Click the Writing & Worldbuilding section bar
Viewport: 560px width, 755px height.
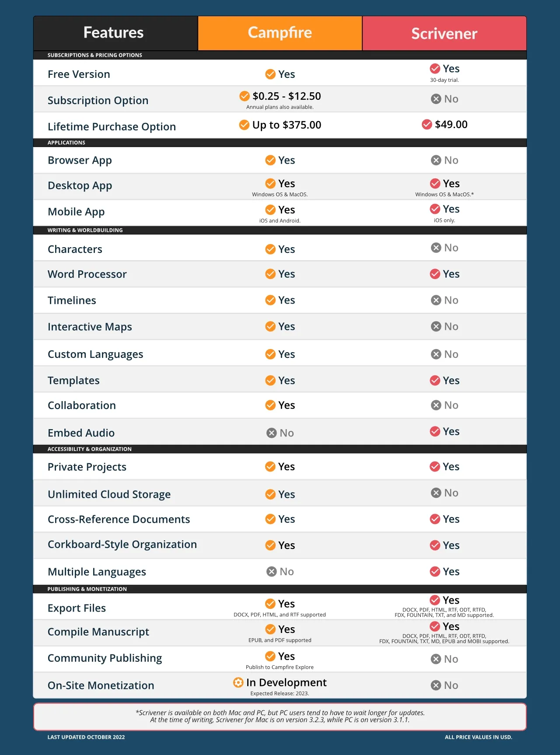pos(280,230)
